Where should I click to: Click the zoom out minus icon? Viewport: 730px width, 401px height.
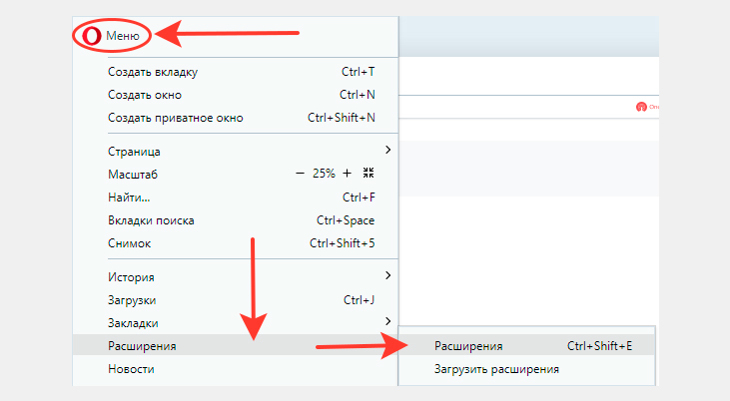coord(300,174)
